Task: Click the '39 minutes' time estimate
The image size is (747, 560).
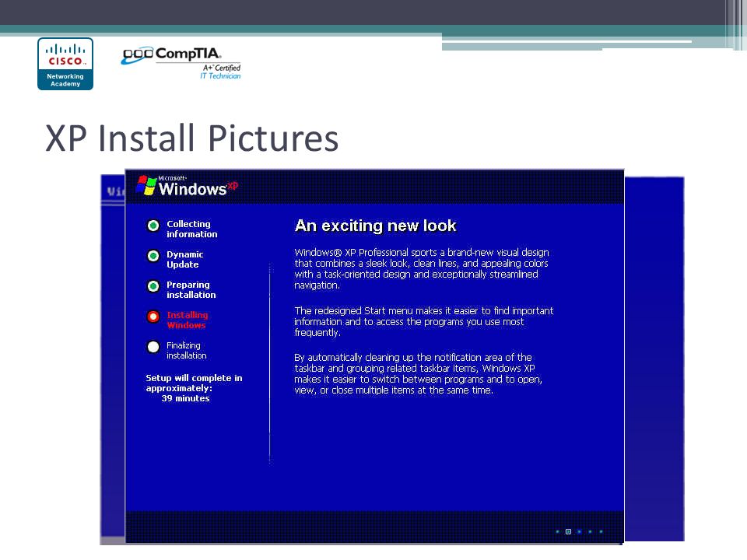Action: coord(185,398)
